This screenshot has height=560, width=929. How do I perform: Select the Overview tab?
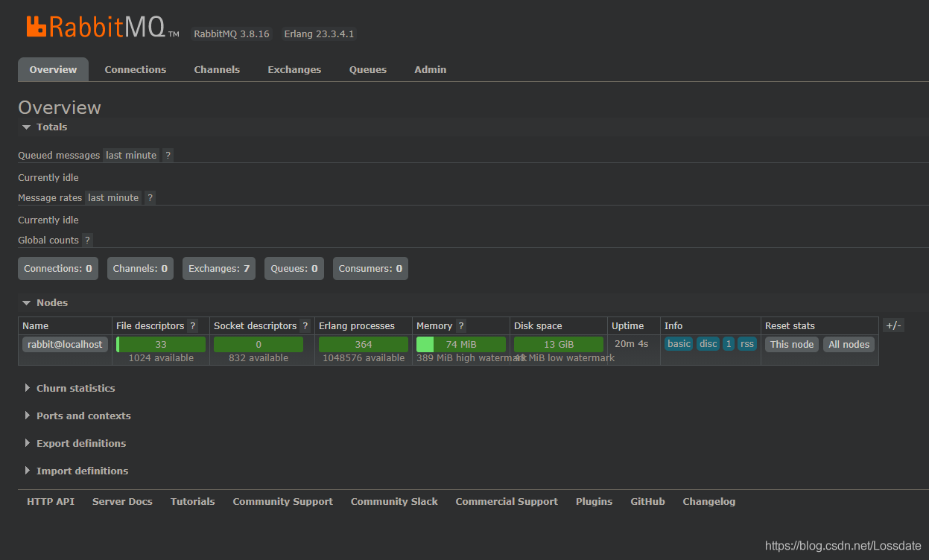(x=53, y=69)
